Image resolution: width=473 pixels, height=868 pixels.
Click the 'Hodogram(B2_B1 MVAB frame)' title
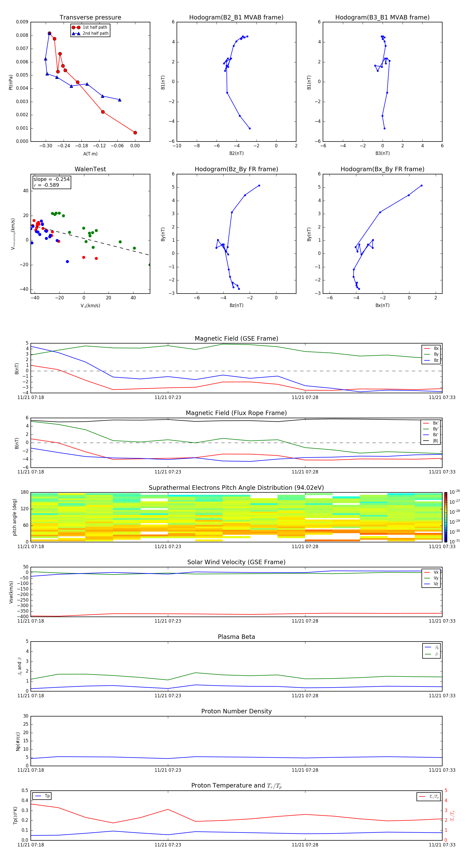(x=236, y=18)
